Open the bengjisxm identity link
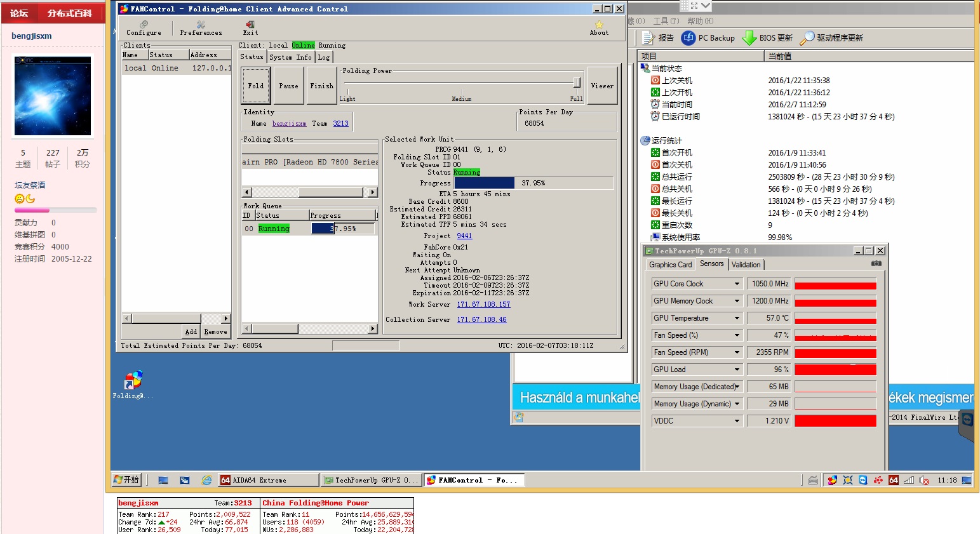This screenshot has height=534, width=980. pos(289,124)
